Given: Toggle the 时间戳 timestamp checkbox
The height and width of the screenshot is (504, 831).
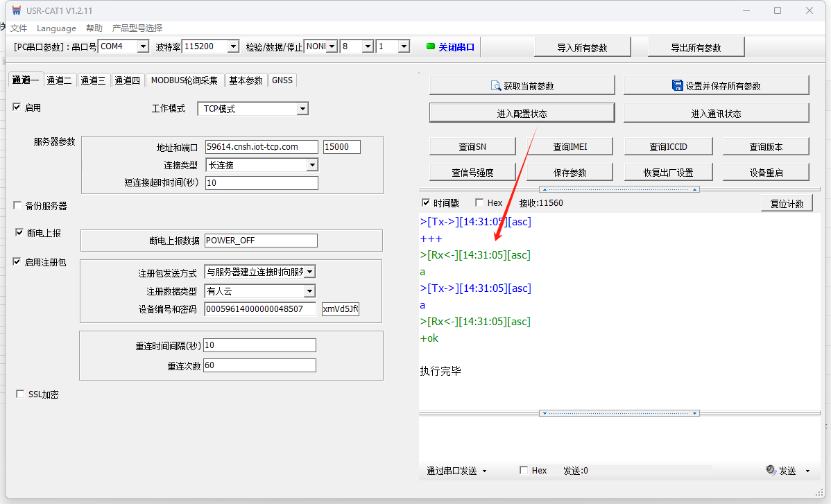Looking at the screenshot, I should (x=427, y=203).
